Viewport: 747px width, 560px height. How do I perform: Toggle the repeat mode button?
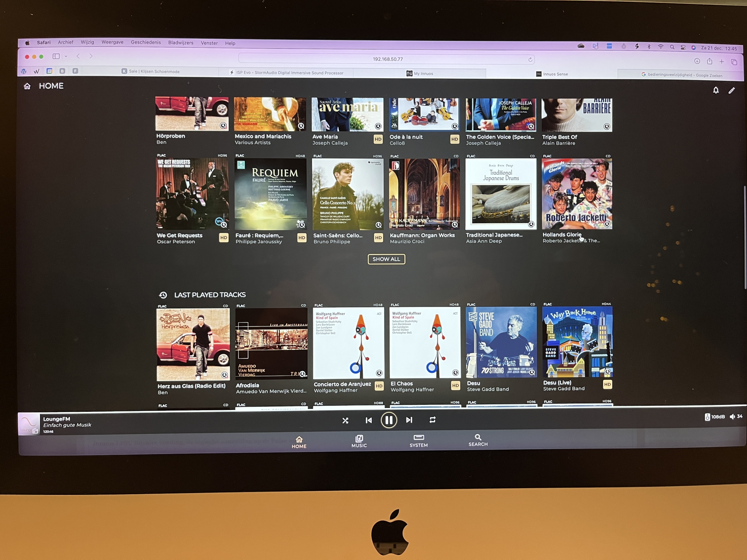(431, 419)
